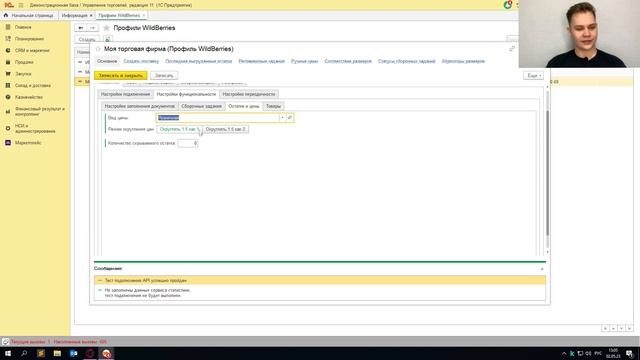Open the Маркетплейс section

(28, 143)
